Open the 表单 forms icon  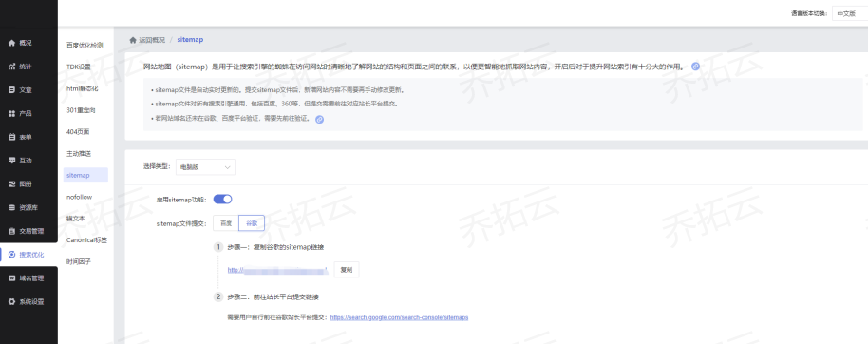(11, 137)
